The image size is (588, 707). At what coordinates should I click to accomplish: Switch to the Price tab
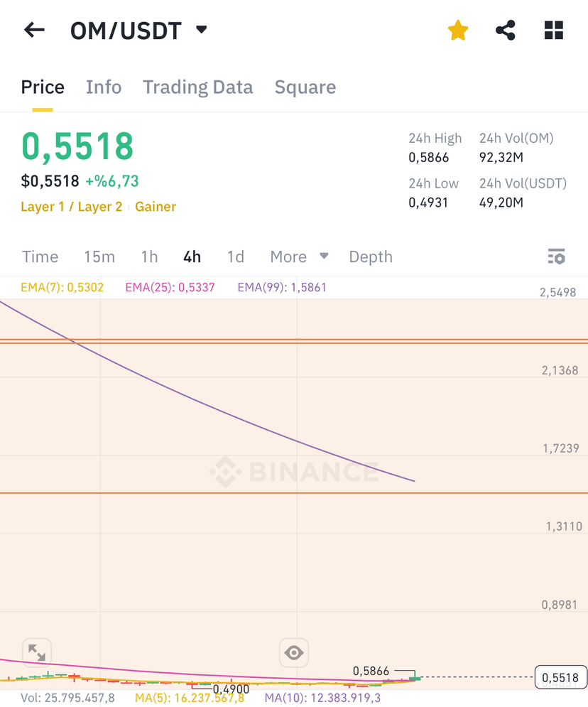43,87
